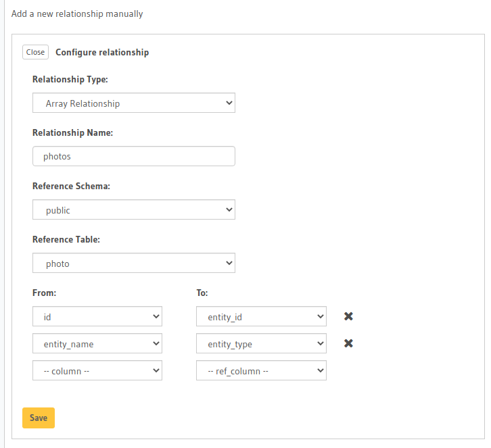This screenshot has height=448, width=491.
Task: Open the To dropdown set to entity_type
Action: click(261, 343)
